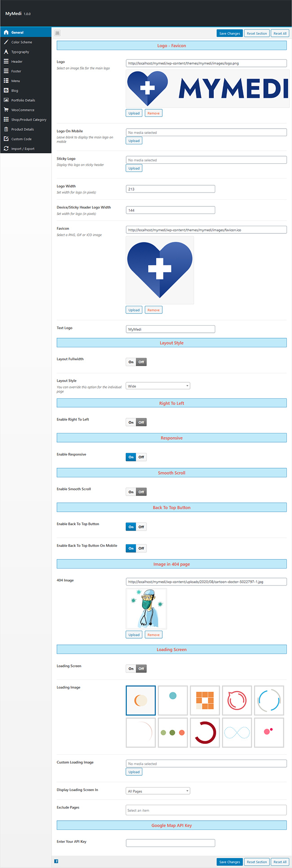292x868 pixels.
Task: Click the Header lines icon
Action: (x=6, y=61)
